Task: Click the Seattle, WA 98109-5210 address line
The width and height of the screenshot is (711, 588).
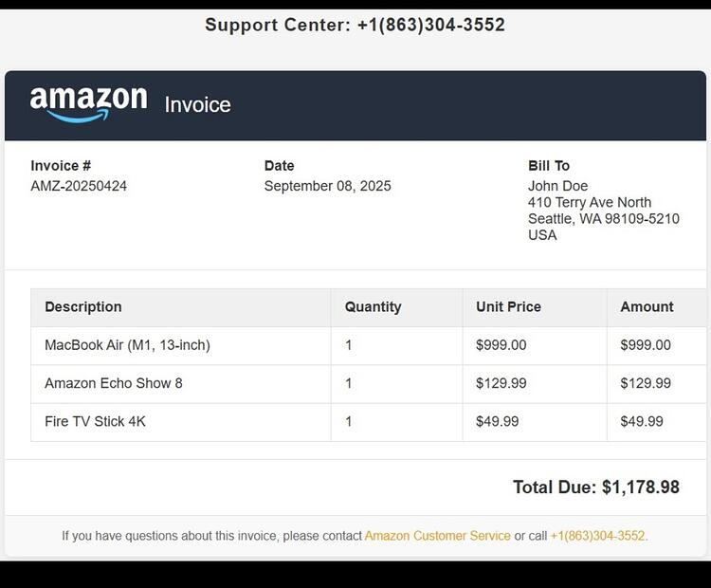Action: click(x=604, y=219)
